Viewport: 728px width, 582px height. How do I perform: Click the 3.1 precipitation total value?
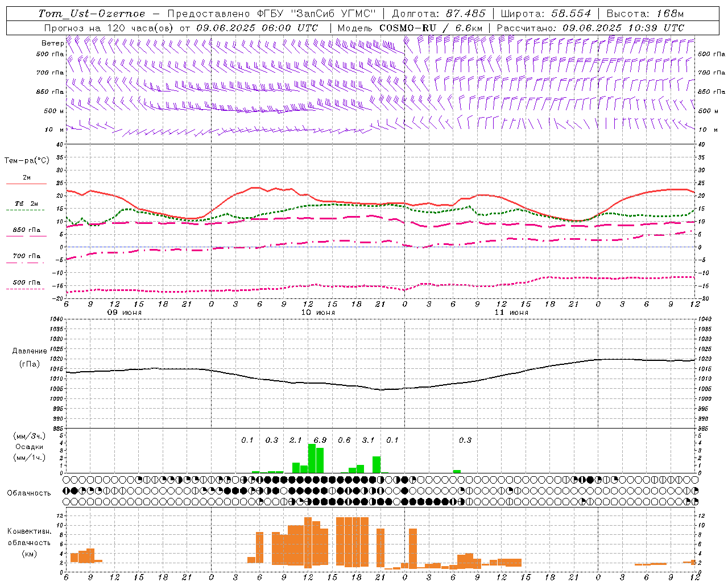point(369,440)
